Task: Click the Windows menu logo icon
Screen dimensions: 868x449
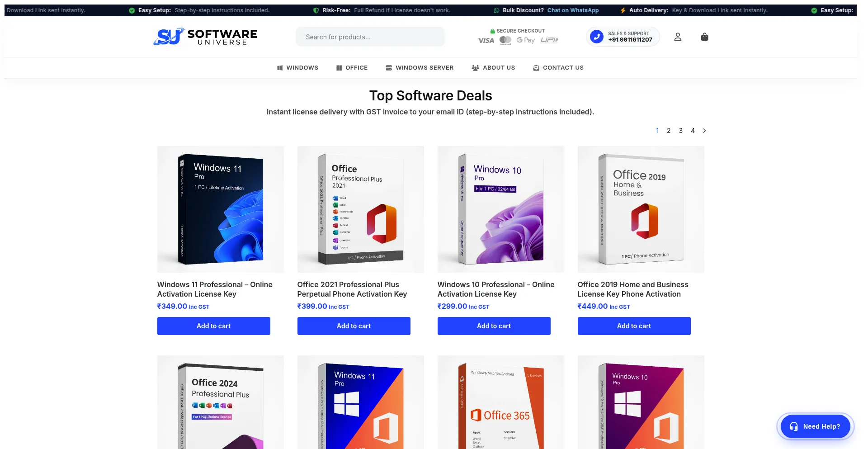Action: click(280, 68)
